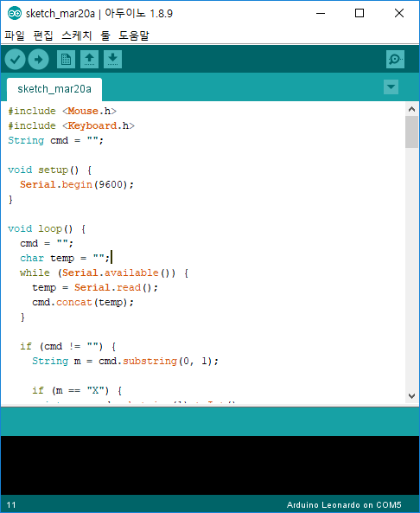
Task: Open the 편집 menu
Action: pos(43,35)
